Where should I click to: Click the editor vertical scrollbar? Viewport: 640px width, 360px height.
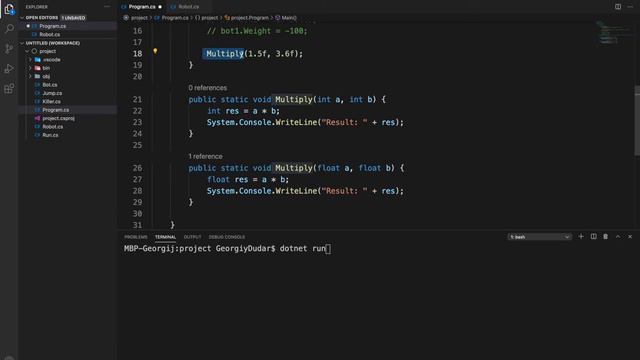[x=637, y=120]
